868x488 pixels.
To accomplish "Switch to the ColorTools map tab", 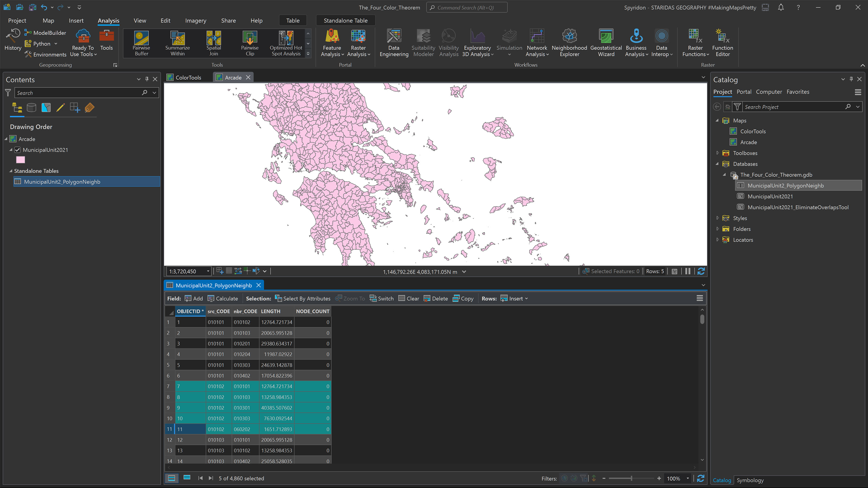I will (x=188, y=78).
